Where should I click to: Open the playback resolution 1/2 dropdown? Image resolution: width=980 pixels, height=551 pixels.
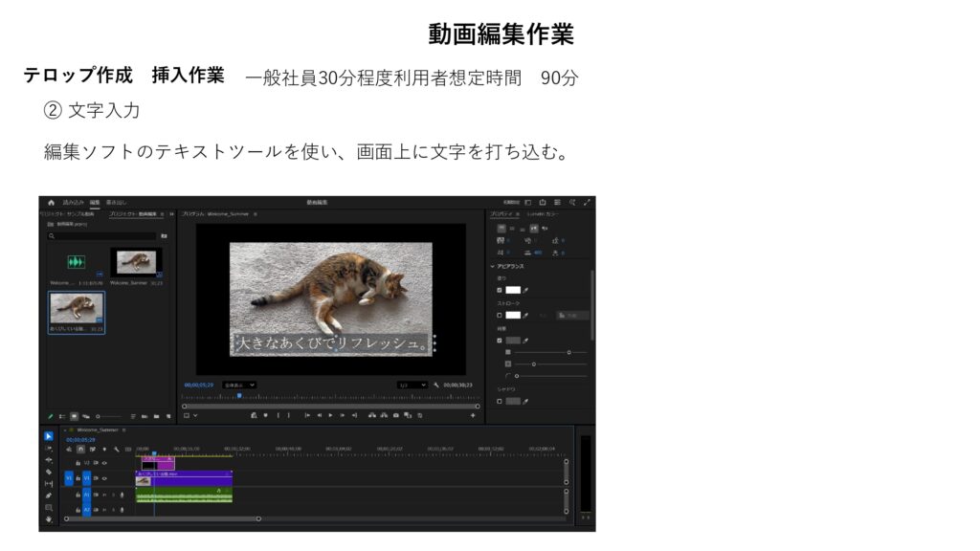pyautogui.click(x=412, y=385)
